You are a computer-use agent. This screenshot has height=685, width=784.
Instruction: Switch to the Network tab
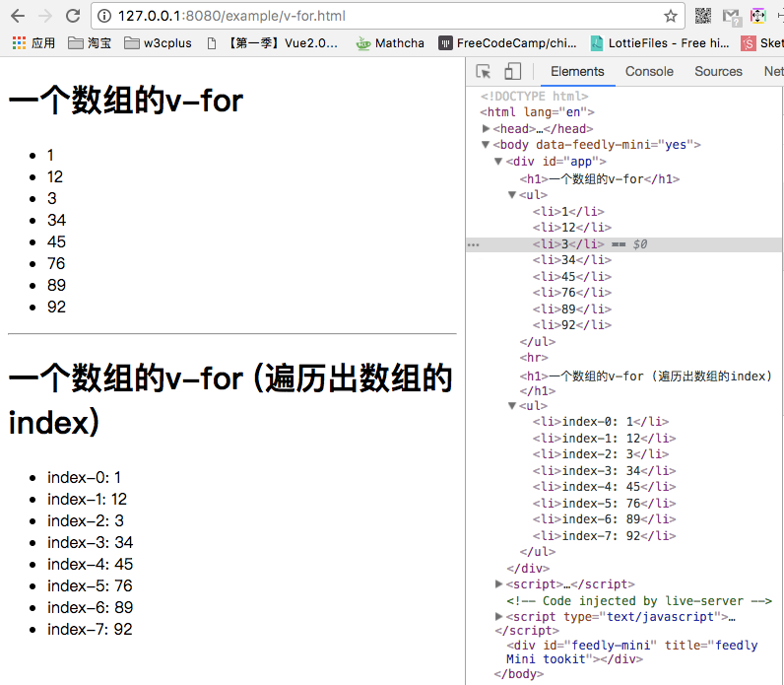coord(773,72)
